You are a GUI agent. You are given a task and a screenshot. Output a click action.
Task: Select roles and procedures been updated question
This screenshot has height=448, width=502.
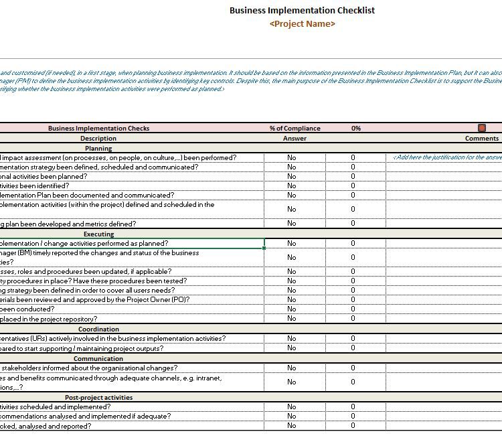point(132,272)
